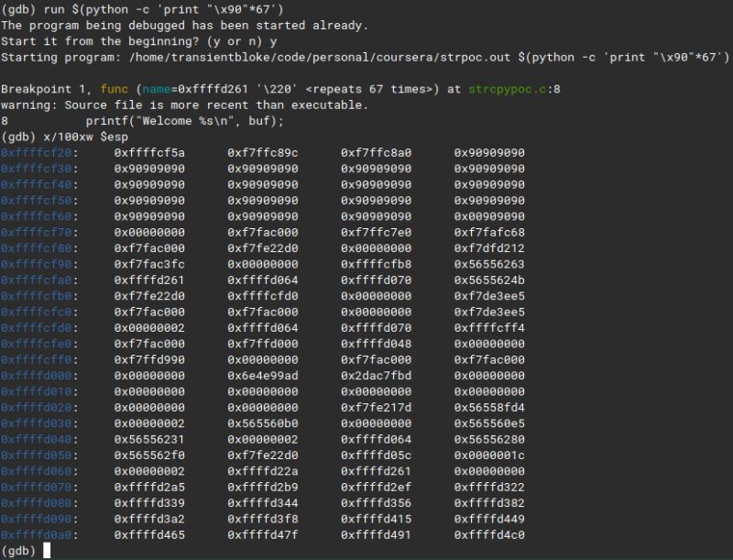This screenshot has height=560, width=733.
Task: Click the value 0x00909090
Action: (489, 216)
